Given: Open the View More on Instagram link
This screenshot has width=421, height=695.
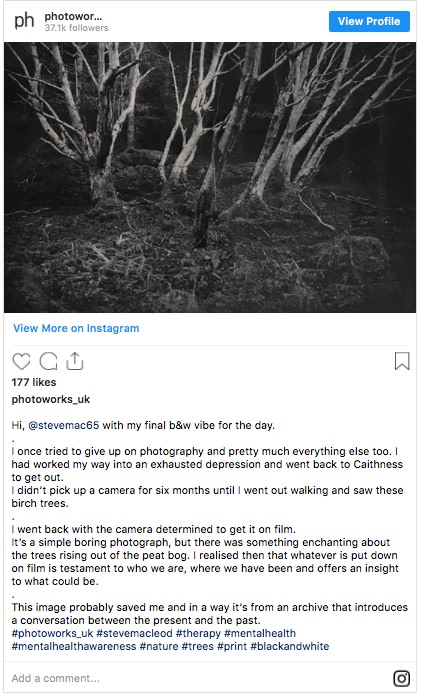Looking at the screenshot, I should [x=76, y=328].
